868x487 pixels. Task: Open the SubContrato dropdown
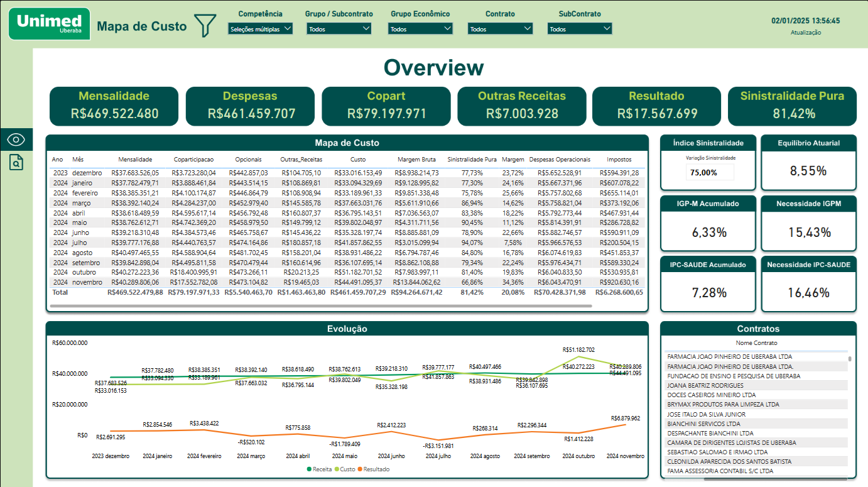point(580,29)
